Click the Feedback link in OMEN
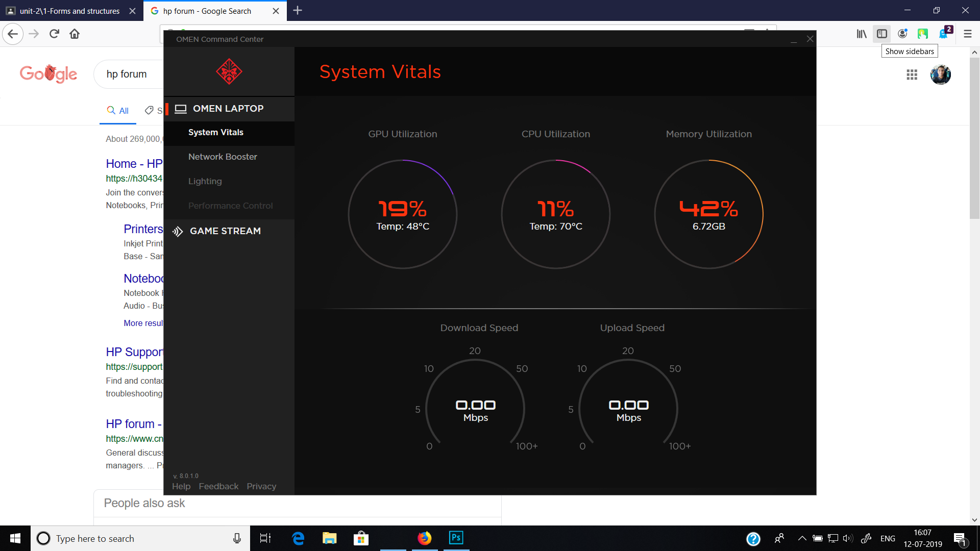The height and width of the screenshot is (551, 980). (x=218, y=487)
